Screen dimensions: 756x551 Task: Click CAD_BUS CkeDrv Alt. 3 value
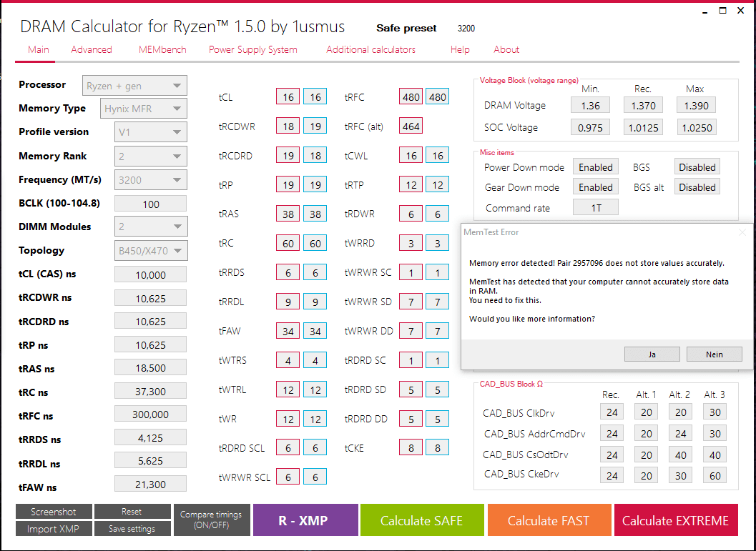point(715,475)
